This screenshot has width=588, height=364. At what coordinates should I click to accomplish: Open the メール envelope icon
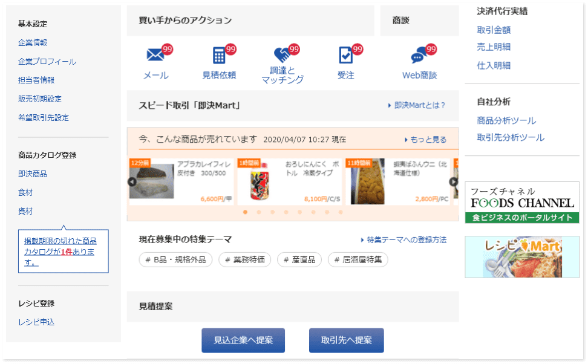pos(155,56)
